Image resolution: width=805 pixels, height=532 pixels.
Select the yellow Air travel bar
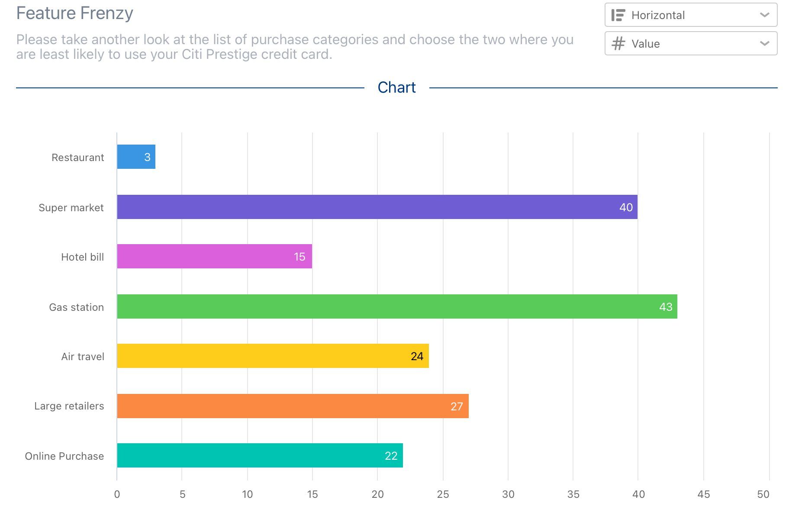coord(273,356)
